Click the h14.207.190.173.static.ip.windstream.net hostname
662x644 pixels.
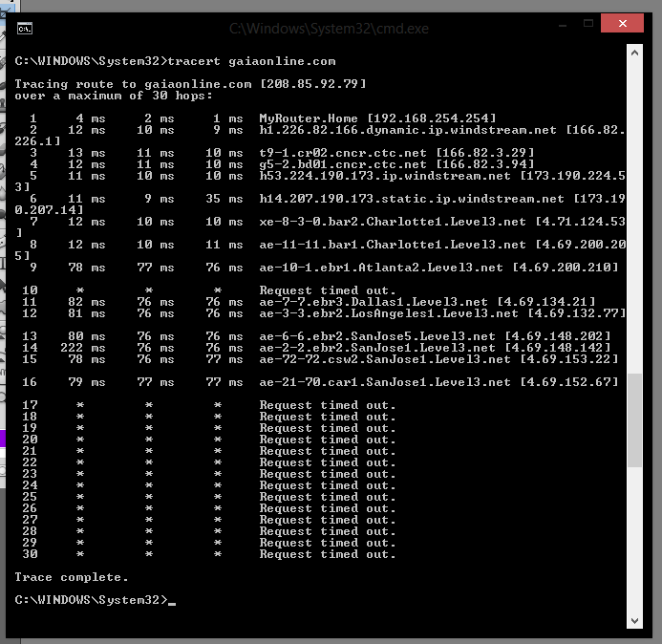(411, 199)
